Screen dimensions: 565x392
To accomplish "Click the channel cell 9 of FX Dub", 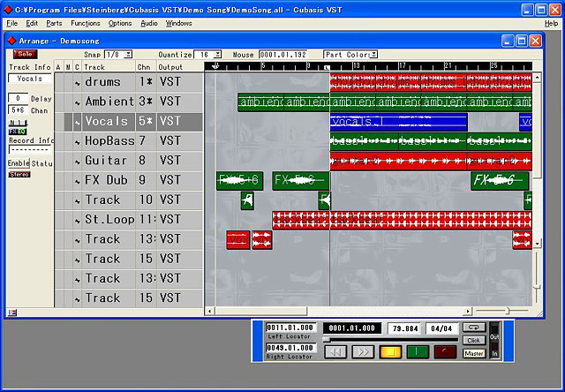I will 146,182.
